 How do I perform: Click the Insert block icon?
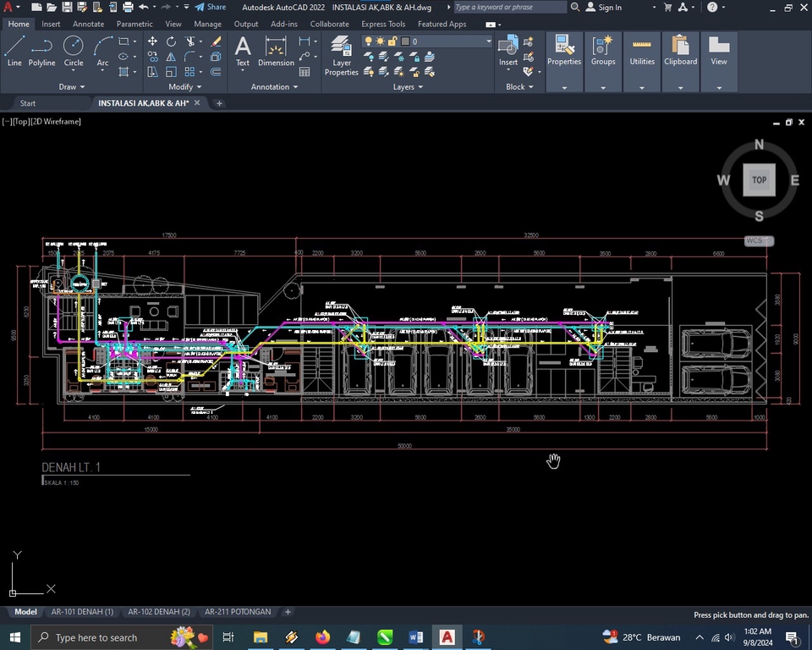coord(508,51)
